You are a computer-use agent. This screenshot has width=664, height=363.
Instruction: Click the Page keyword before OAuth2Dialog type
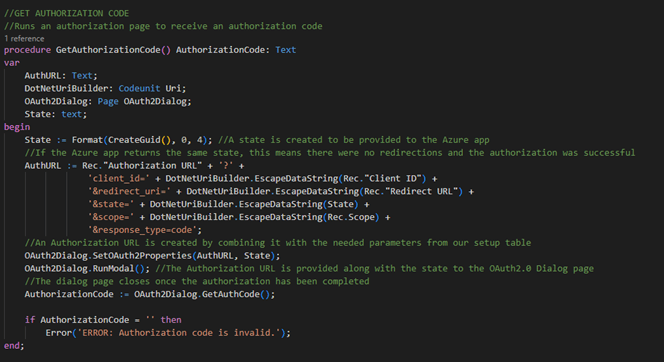coord(108,102)
